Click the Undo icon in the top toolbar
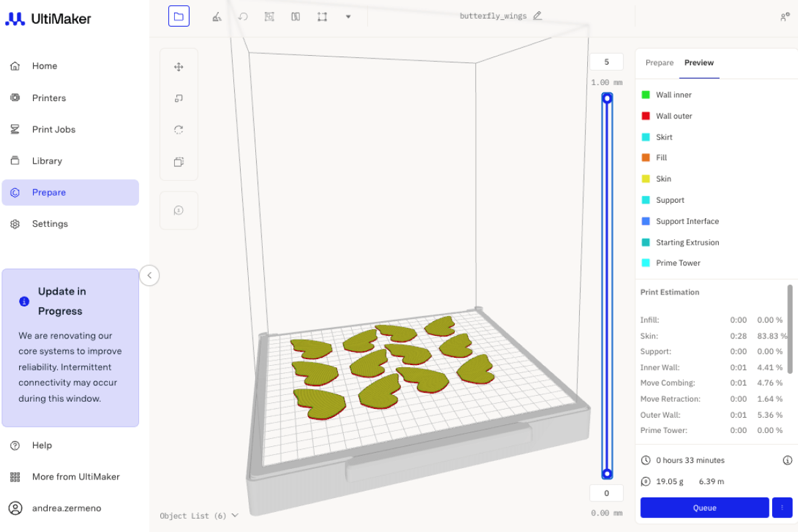798x532 pixels. point(243,16)
